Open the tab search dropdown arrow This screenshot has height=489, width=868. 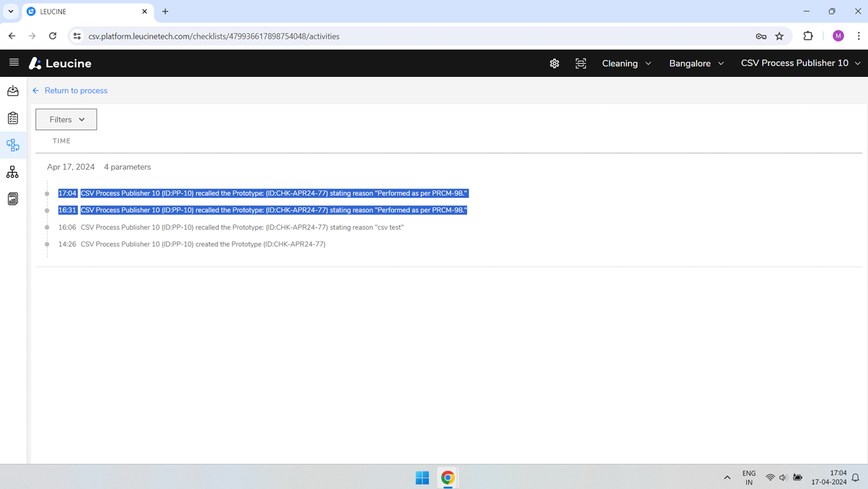point(11,12)
